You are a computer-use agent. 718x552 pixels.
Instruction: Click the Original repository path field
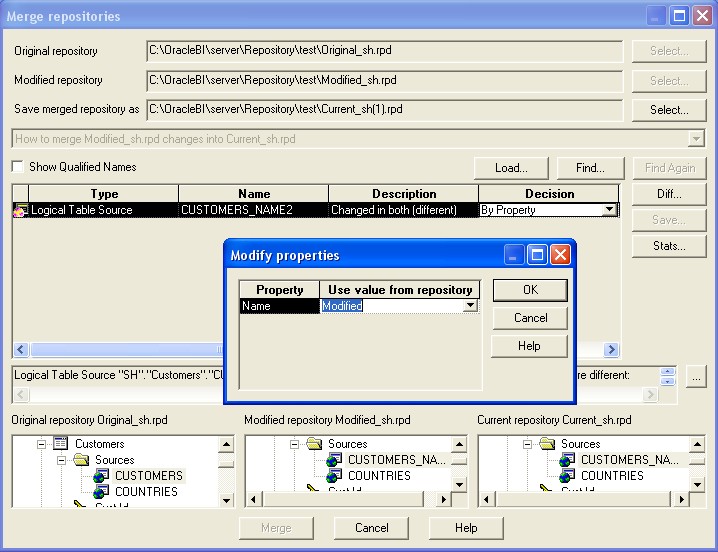[385, 51]
